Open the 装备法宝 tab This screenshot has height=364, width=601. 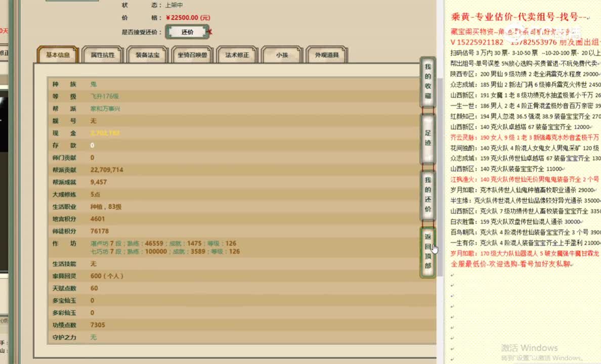pos(148,55)
